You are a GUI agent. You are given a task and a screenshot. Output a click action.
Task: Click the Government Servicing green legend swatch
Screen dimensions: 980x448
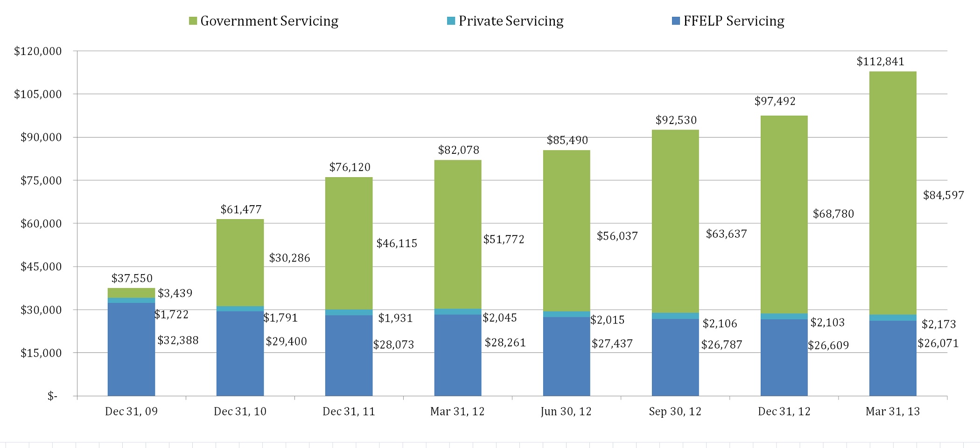pyautogui.click(x=193, y=21)
